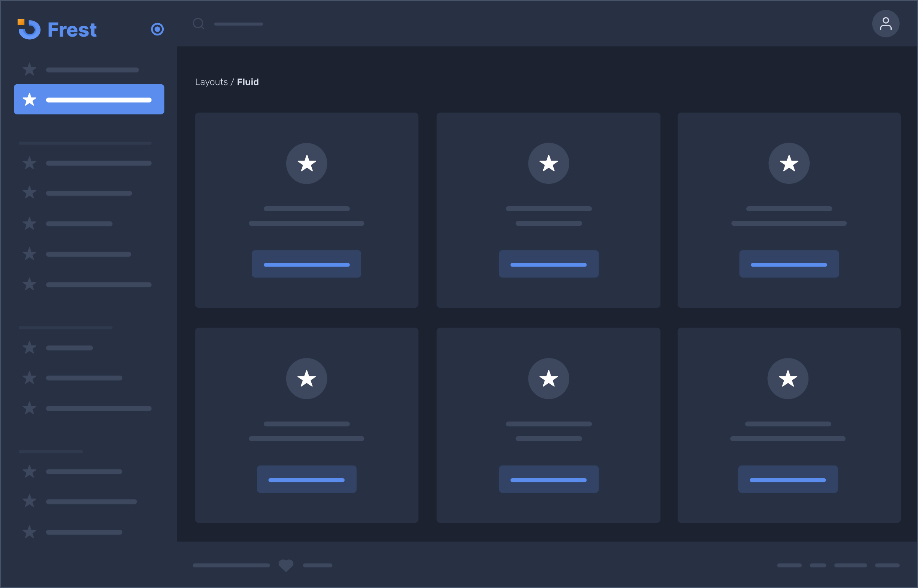Click star icon in bottom-right card
The height and width of the screenshot is (588, 918).
[x=788, y=378]
